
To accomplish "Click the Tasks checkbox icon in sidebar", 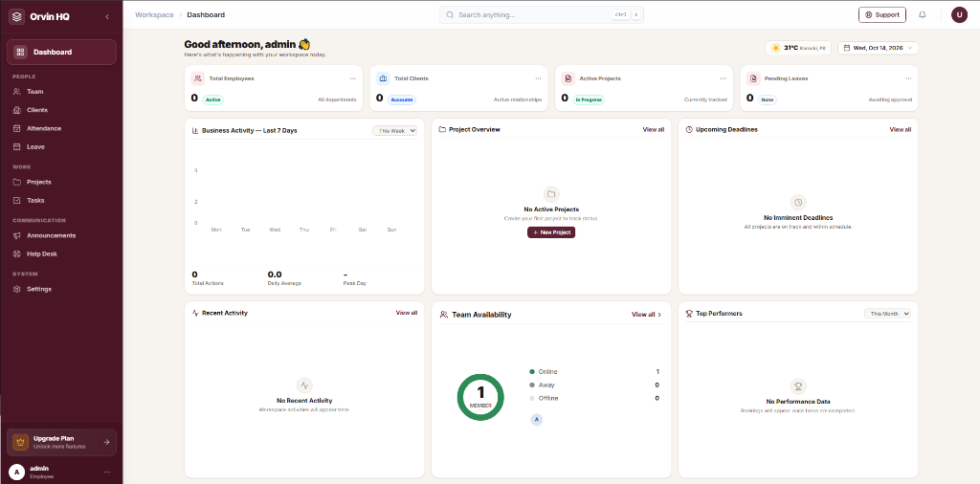I will coord(17,201).
